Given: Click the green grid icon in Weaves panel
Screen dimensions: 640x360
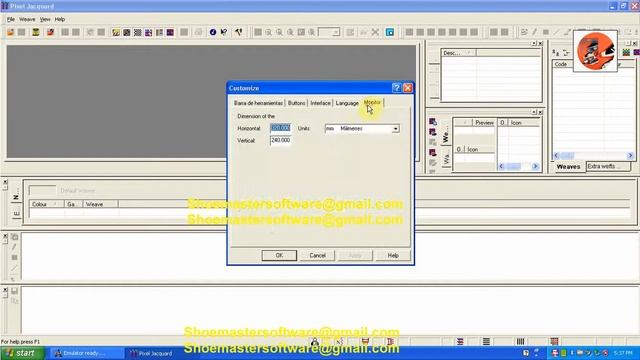Looking at the screenshot, I should 626,53.
